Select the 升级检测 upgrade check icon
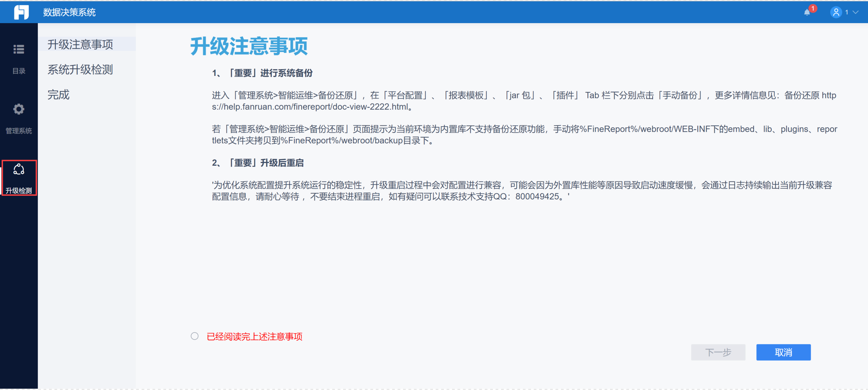868x390 pixels. [19, 169]
